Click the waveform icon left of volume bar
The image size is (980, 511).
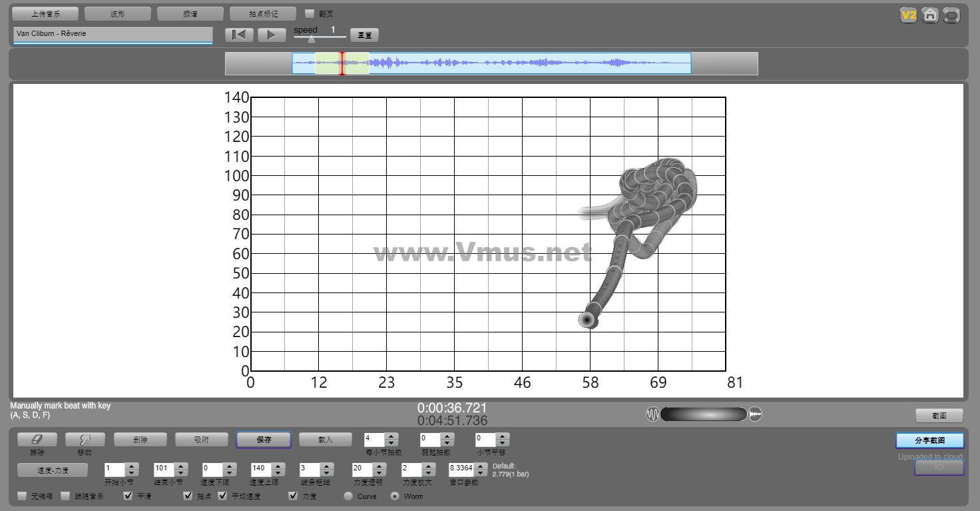click(x=652, y=414)
